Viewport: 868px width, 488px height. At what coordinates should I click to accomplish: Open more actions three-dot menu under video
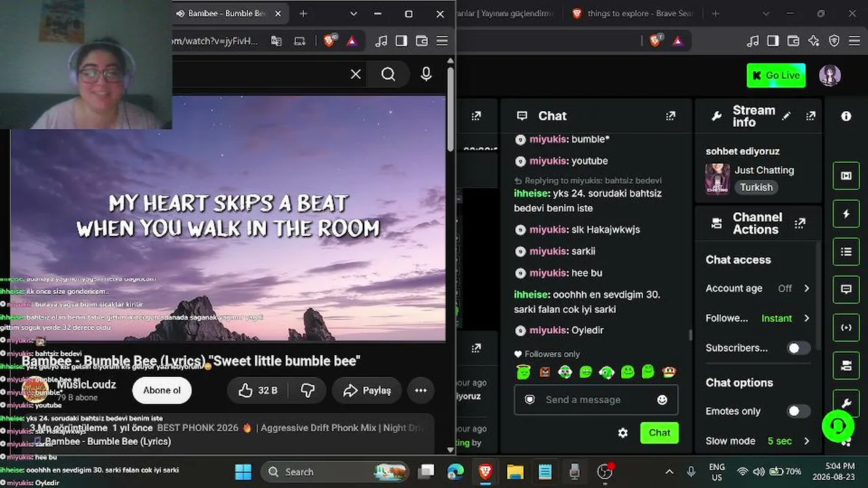420,390
